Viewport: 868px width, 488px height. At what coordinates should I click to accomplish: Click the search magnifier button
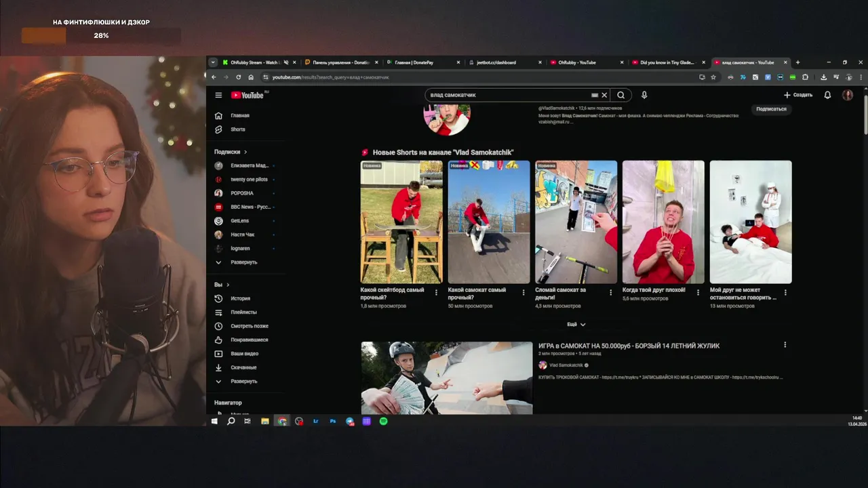[620, 95]
